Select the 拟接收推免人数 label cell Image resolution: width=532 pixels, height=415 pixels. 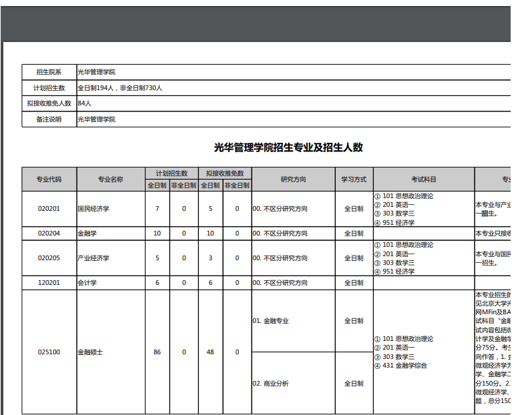[49, 103]
